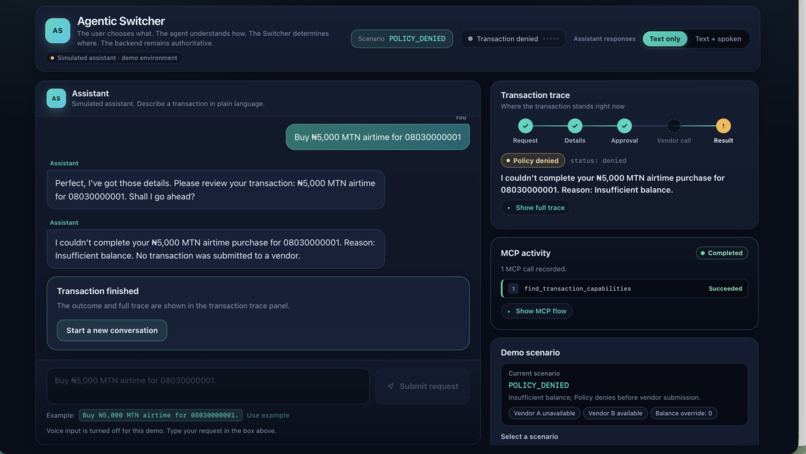Click the Simulated assistant demo environment tag
Viewport: 806px width, 454px height.
pyautogui.click(x=114, y=58)
